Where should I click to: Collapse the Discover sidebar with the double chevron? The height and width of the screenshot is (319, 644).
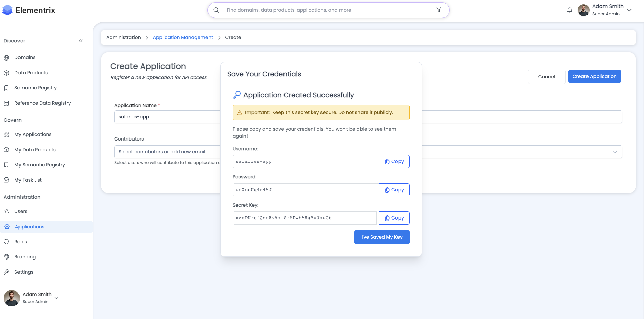[80, 40]
